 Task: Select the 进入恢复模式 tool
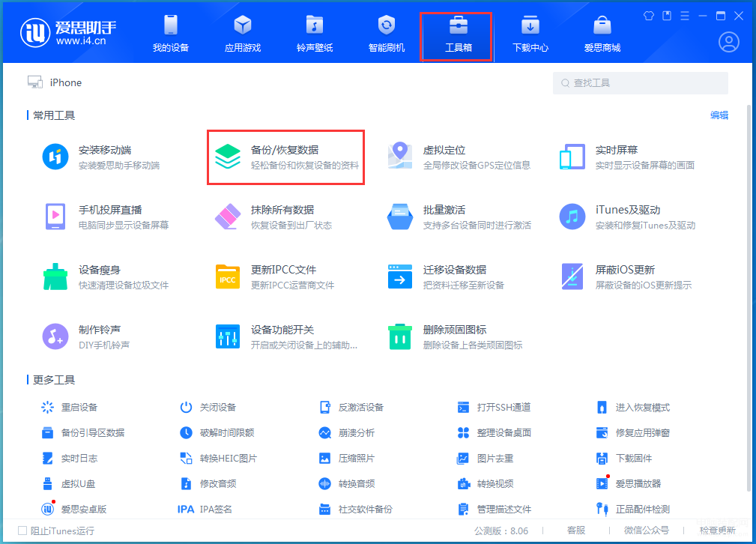(633, 408)
